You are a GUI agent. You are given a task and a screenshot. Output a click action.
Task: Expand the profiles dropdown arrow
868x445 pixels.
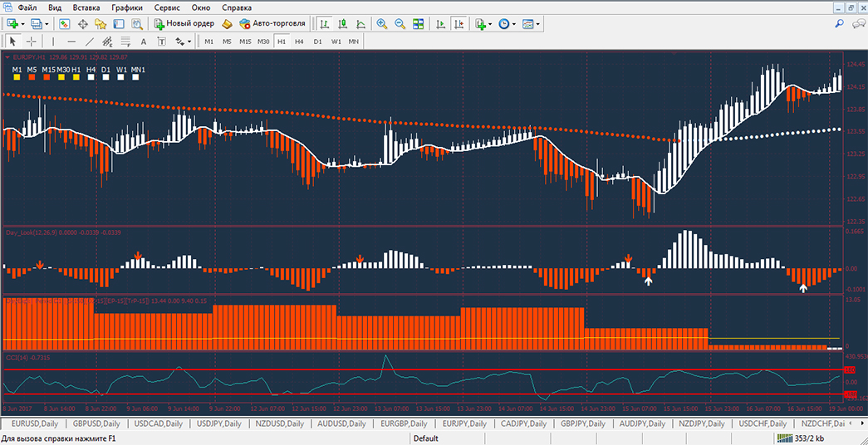47,24
